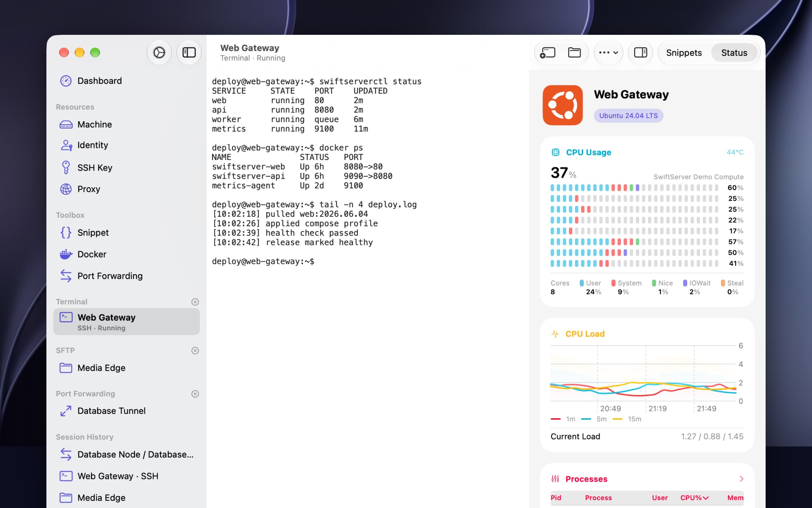
Task: Click the Ubuntu logo icon
Action: point(562,105)
